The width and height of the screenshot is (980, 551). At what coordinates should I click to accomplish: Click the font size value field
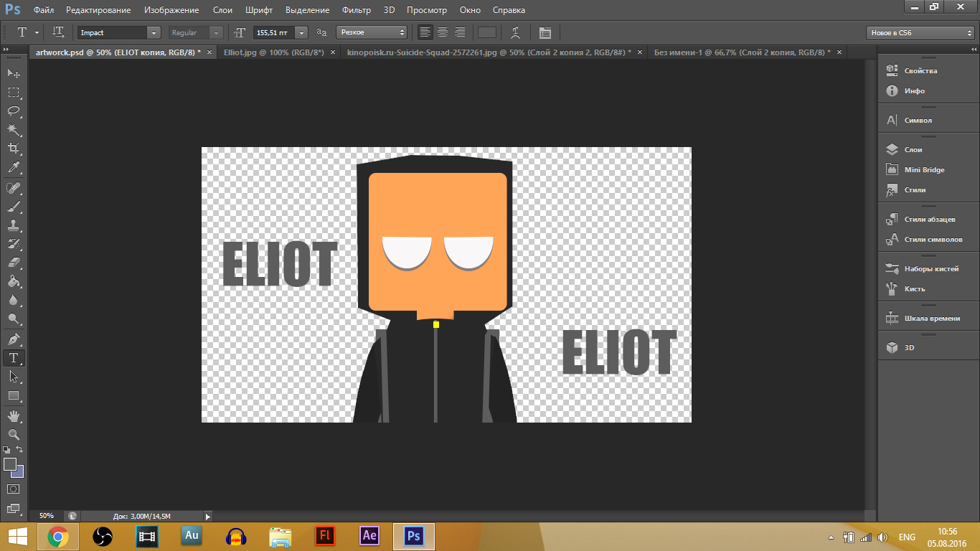pyautogui.click(x=273, y=33)
